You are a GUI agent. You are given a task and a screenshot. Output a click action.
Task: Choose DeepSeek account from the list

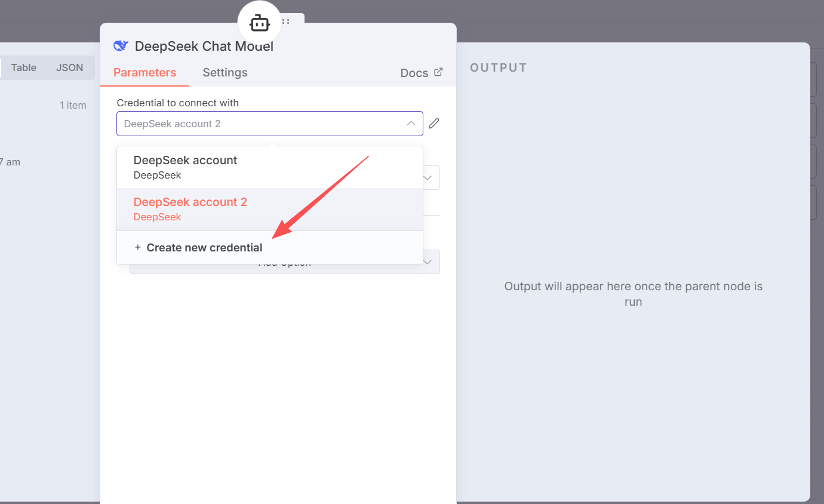[270, 167]
